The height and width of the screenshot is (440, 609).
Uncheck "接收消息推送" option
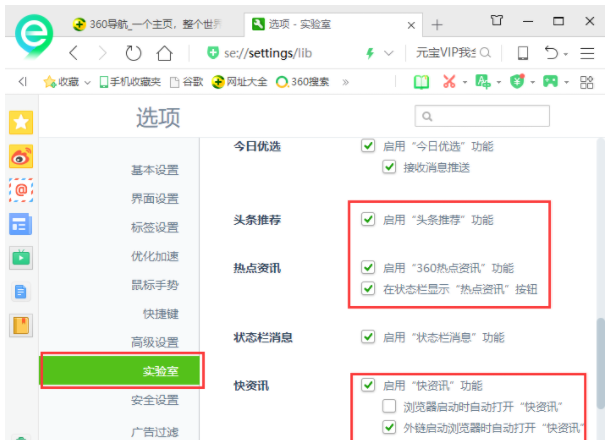click(389, 167)
